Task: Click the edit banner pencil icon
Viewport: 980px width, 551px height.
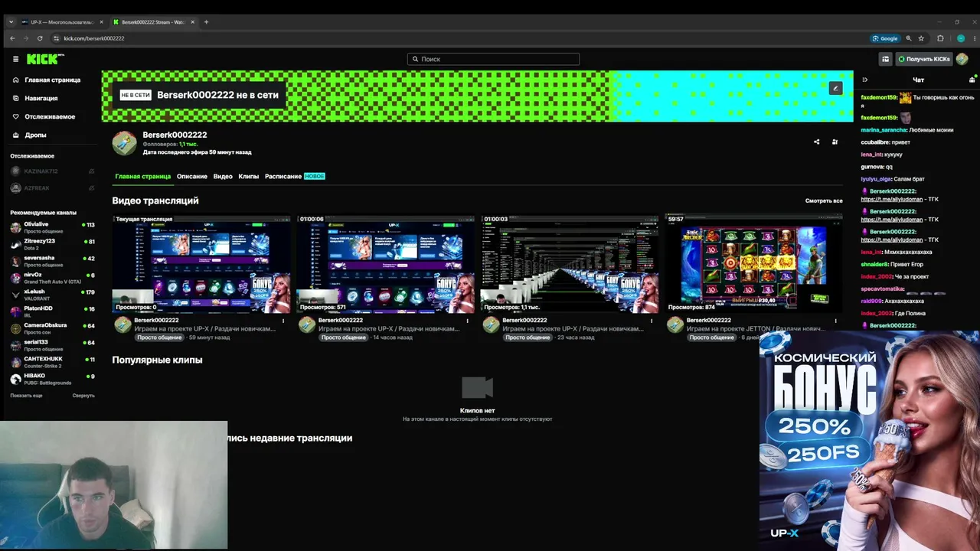Action: point(836,88)
